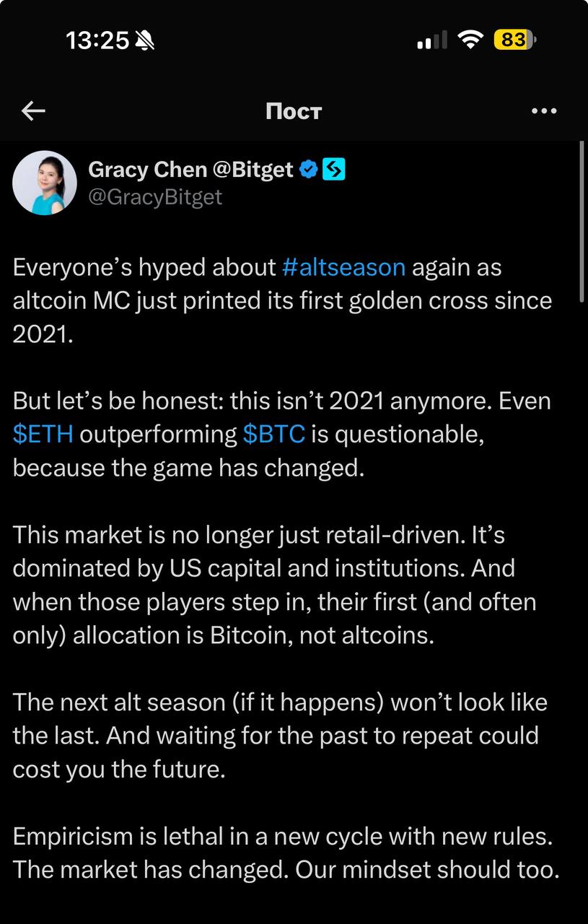
Task: Click the vertical scrollbar on the right
Action: click(x=582, y=221)
